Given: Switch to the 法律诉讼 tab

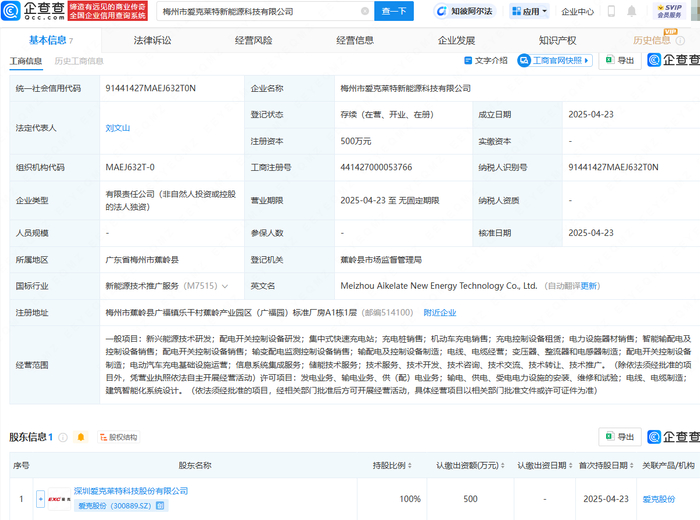Looking at the screenshot, I should [152, 41].
